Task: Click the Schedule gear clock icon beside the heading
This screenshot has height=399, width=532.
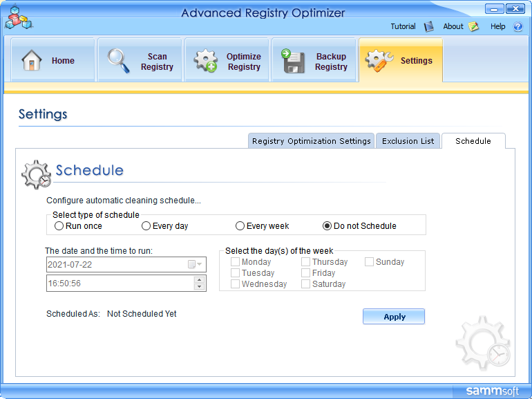Action: [37, 174]
